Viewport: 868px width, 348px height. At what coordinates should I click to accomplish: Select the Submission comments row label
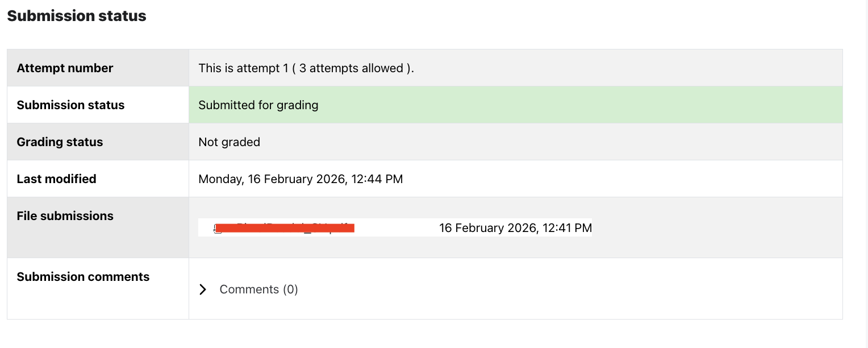83,277
